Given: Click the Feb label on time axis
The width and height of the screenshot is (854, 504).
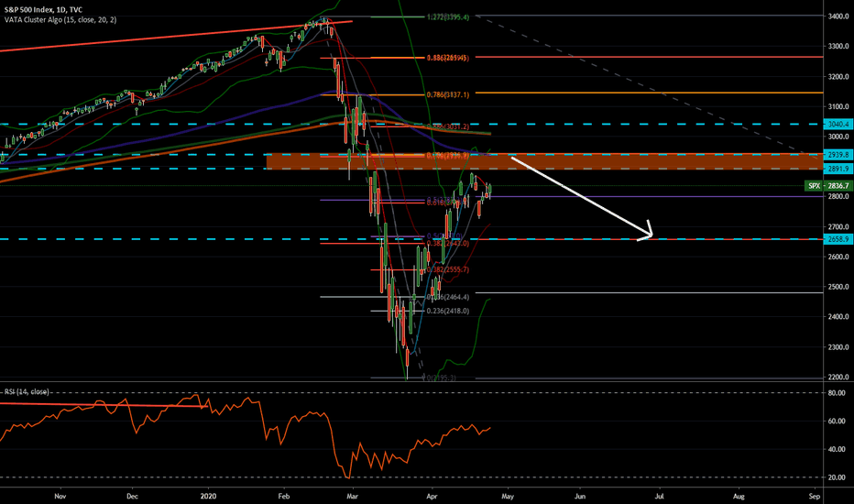Looking at the screenshot, I should (x=283, y=497).
